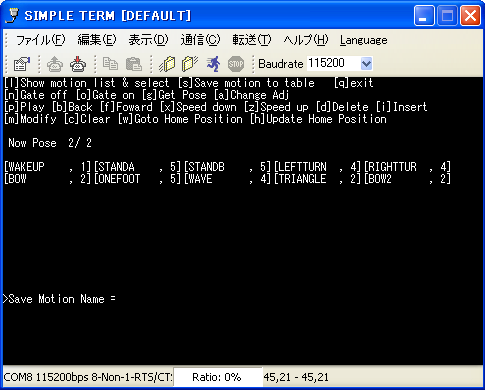Click the disconnect phone icon with red arrow

point(78,64)
